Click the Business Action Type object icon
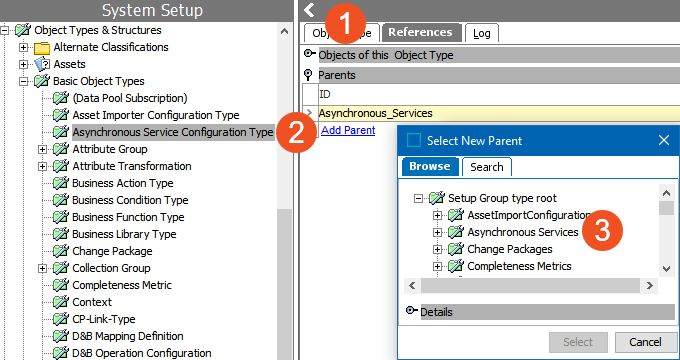The image size is (680, 360). [x=61, y=183]
